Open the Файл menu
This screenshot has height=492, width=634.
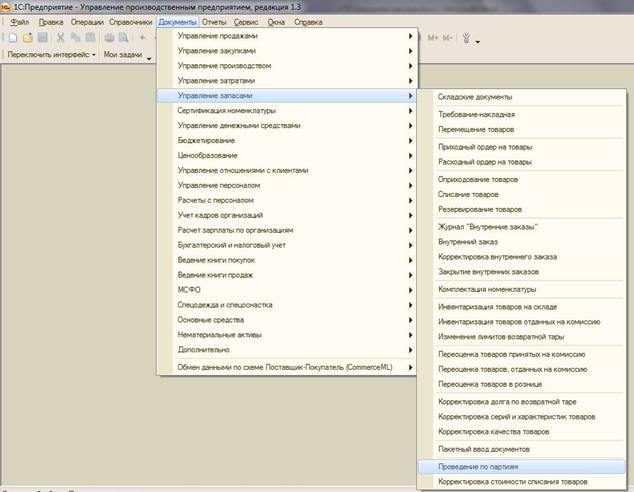point(19,22)
